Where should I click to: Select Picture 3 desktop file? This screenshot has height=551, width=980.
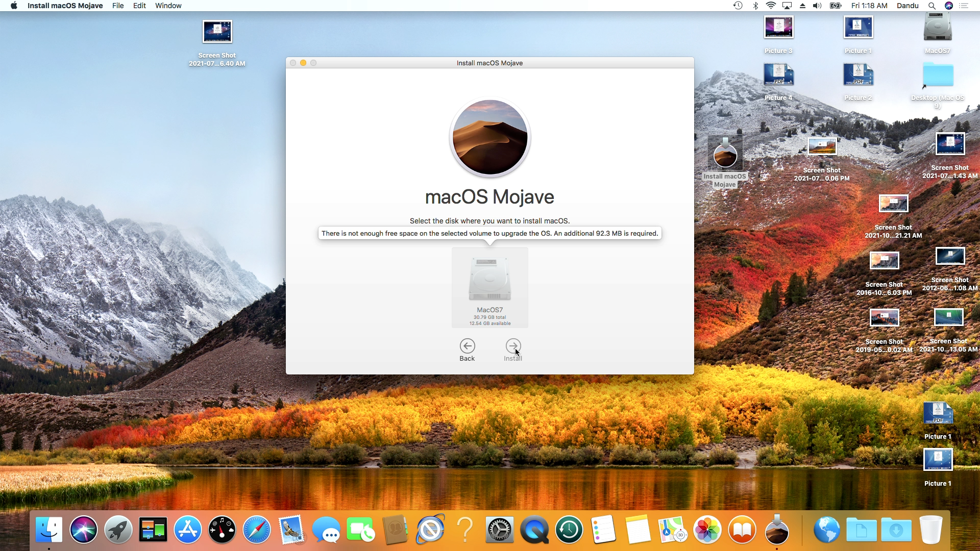tap(779, 28)
